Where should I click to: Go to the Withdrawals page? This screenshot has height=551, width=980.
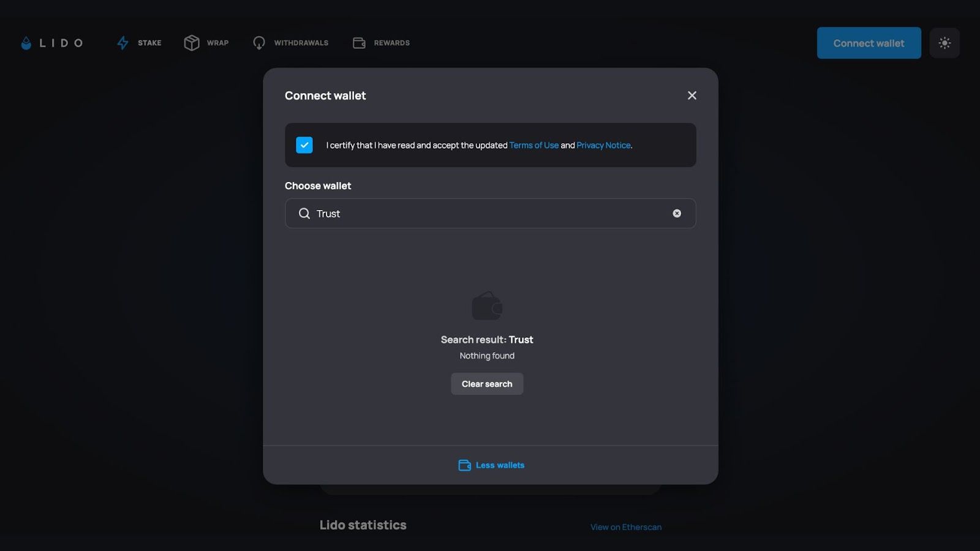(x=290, y=43)
